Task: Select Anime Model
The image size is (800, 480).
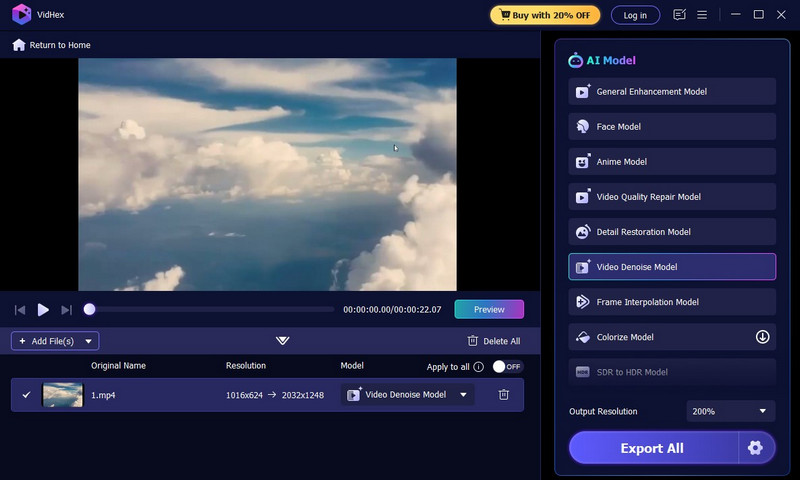Action: tap(672, 162)
